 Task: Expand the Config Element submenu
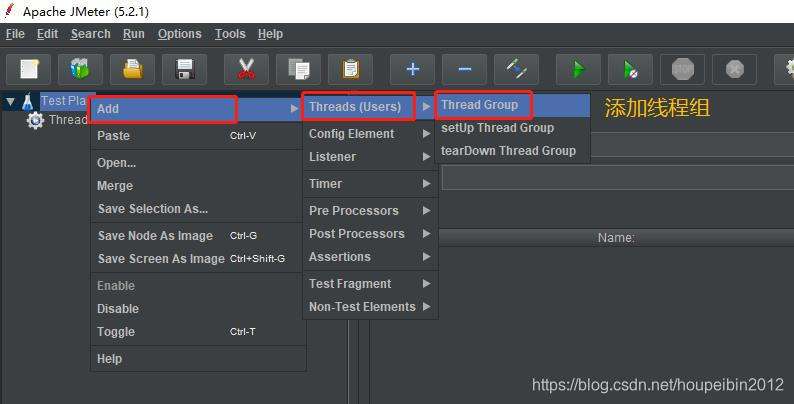click(370, 134)
